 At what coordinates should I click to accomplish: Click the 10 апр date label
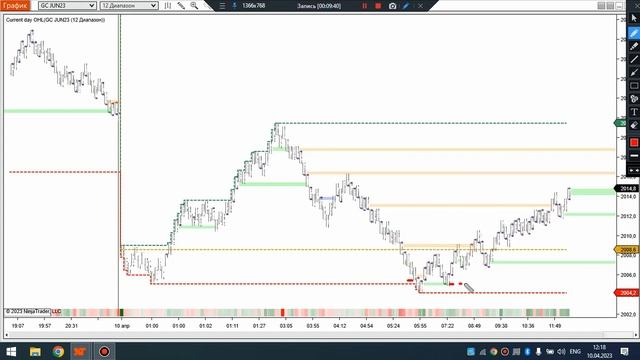pos(122,326)
